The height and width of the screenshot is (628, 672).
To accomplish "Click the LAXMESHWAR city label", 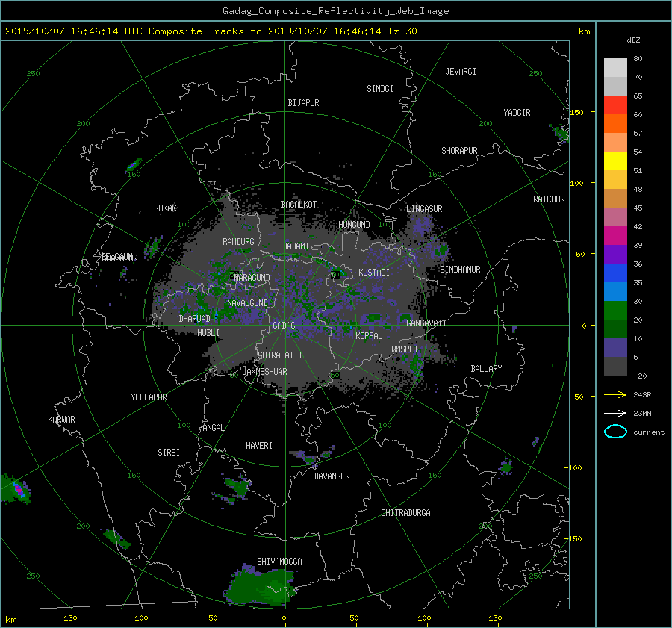I will click(264, 372).
